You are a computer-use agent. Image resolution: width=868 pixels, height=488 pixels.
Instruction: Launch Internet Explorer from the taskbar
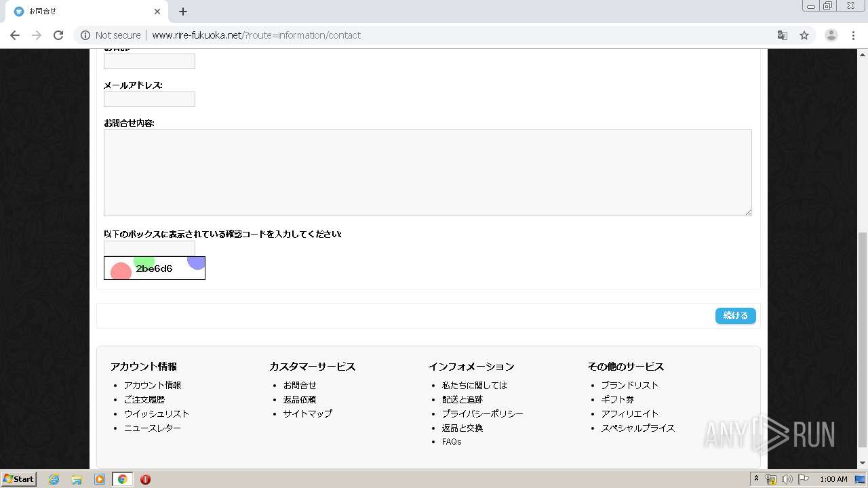[54, 479]
